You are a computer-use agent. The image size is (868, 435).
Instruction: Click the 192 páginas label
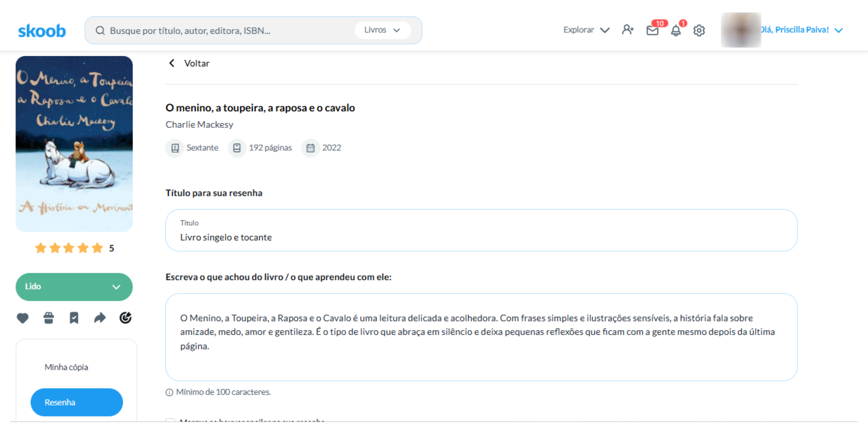point(271,148)
